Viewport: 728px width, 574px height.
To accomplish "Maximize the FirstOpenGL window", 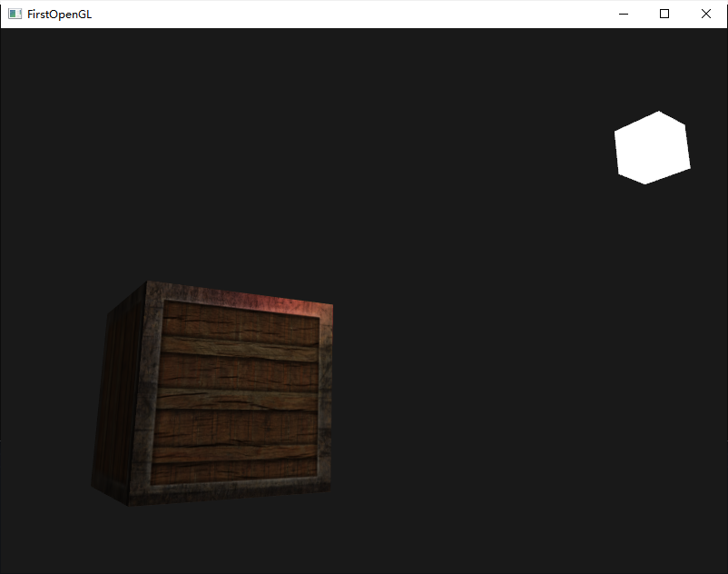I will click(x=664, y=14).
